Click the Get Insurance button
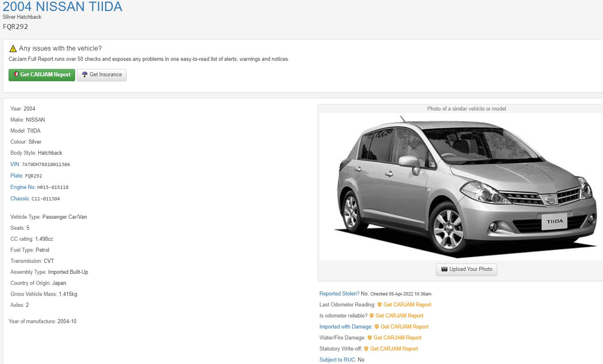603x364 pixels. pos(102,75)
